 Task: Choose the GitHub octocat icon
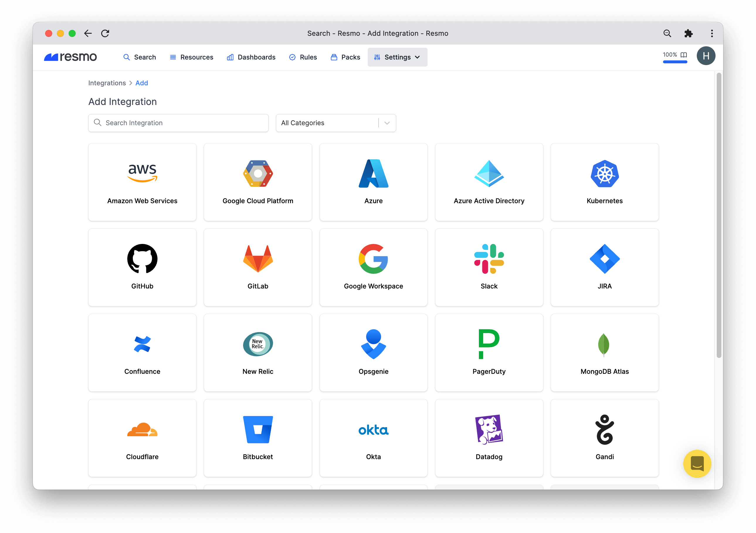click(142, 258)
